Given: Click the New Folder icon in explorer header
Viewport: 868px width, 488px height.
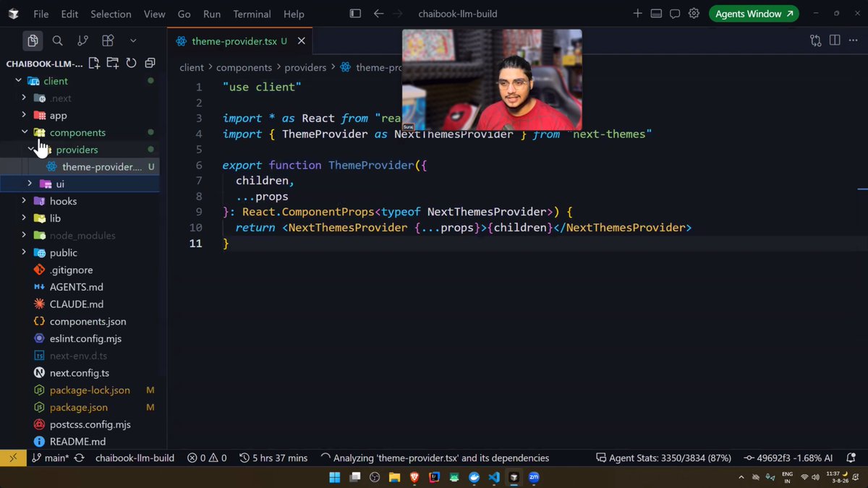Looking at the screenshot, I should (x=113, y=64).
